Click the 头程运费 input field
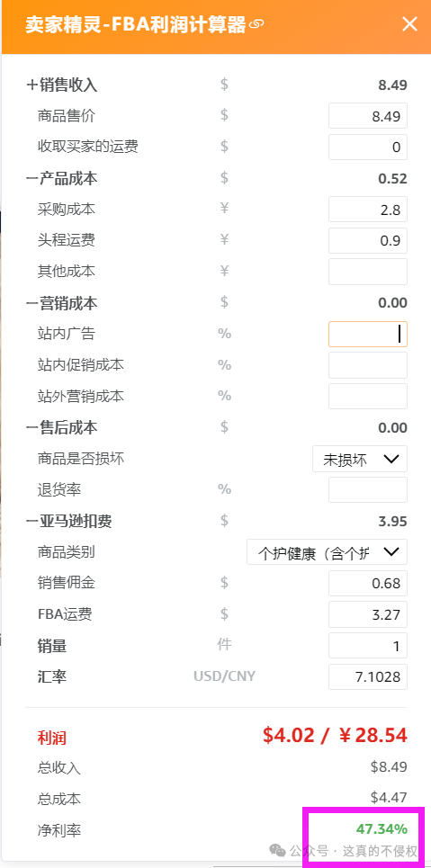The height and width of the screenshot is (868, 431). click(x=368, y=240)
